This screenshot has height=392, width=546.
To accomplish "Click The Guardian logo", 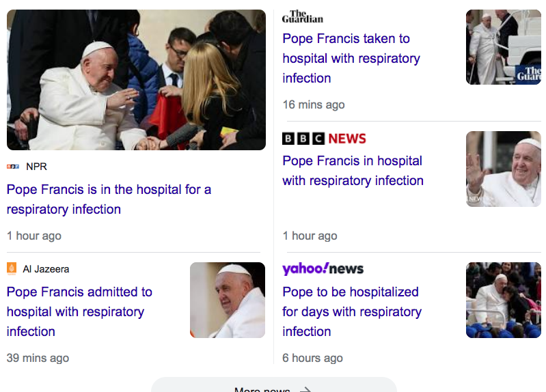I will point(302,16).
